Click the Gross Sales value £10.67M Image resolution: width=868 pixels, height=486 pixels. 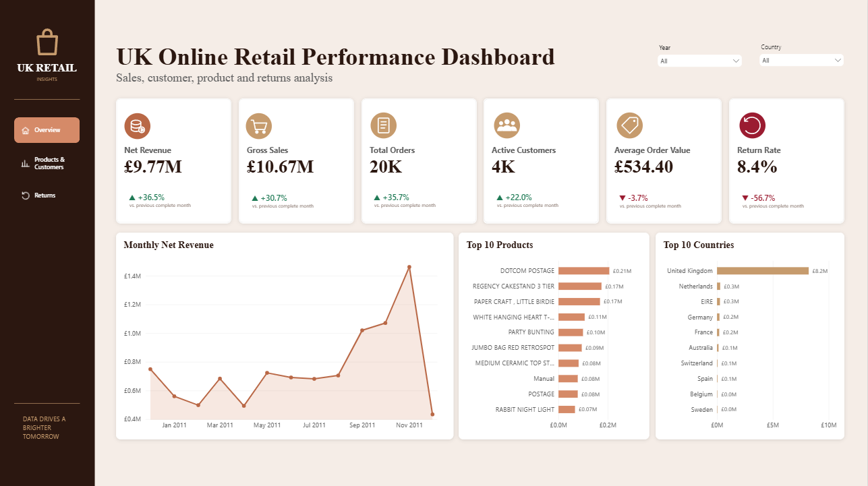(281, 166)
